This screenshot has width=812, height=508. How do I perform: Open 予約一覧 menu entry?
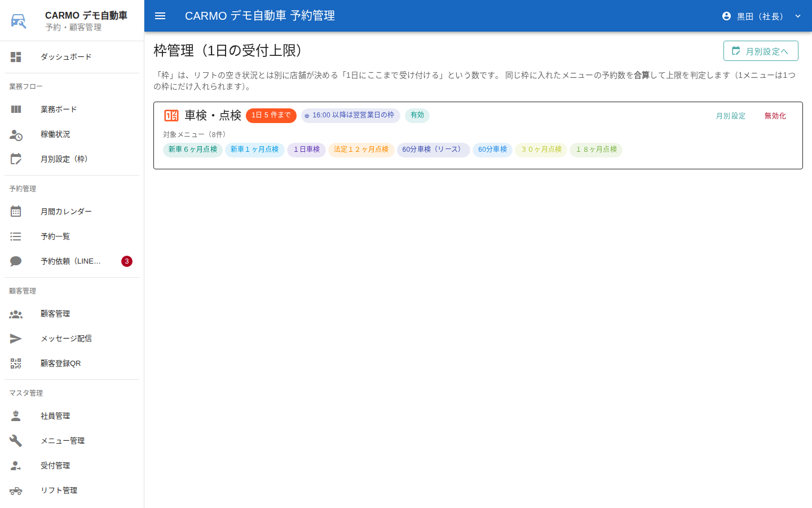pyautogui.click(x=72, y=237)
